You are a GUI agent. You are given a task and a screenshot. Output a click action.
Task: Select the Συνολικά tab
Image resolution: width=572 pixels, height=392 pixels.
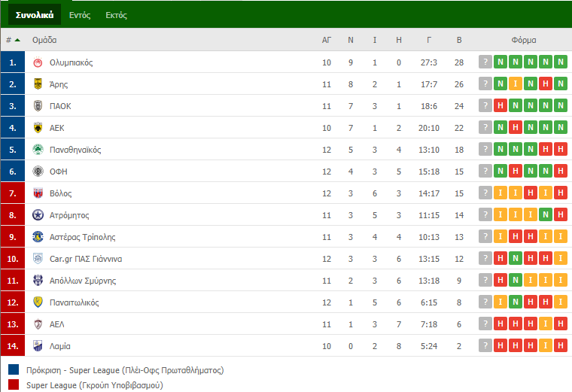[x=35, y=15]
